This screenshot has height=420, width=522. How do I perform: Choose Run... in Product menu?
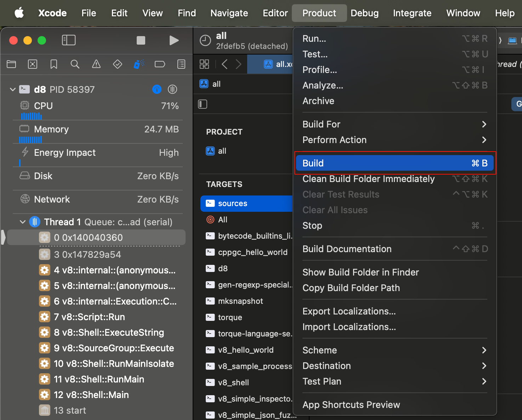(395, 39)
